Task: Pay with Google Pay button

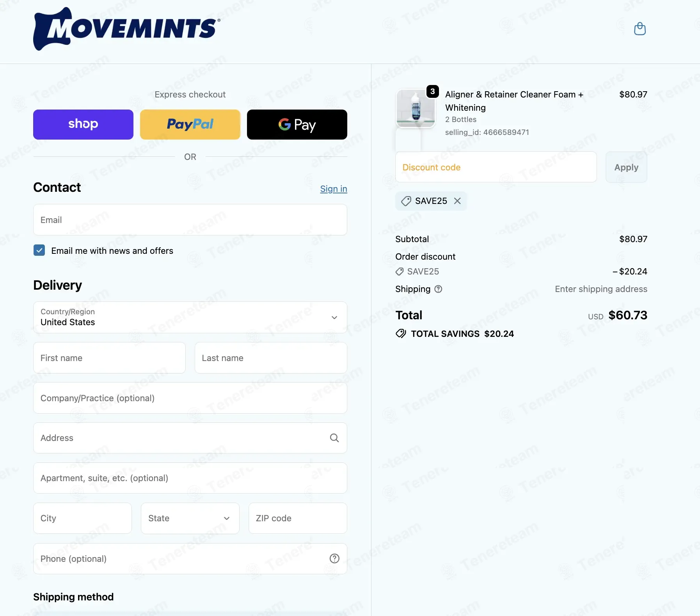Action: [297, 124]
